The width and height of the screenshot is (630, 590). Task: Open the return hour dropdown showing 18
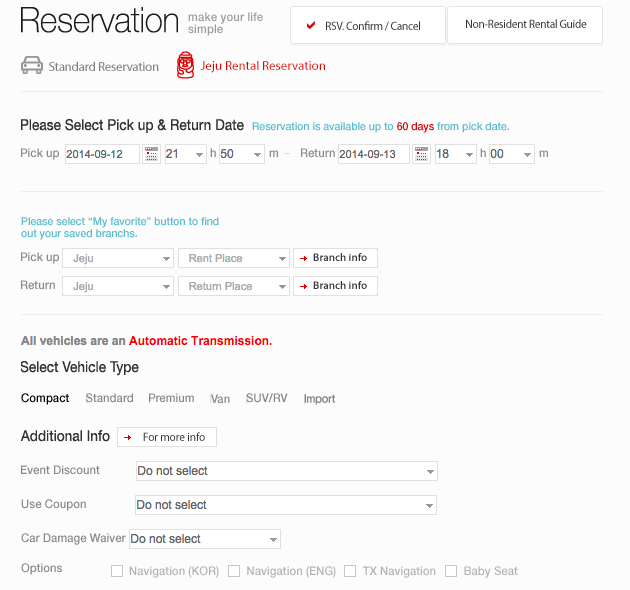coord(456,154)
